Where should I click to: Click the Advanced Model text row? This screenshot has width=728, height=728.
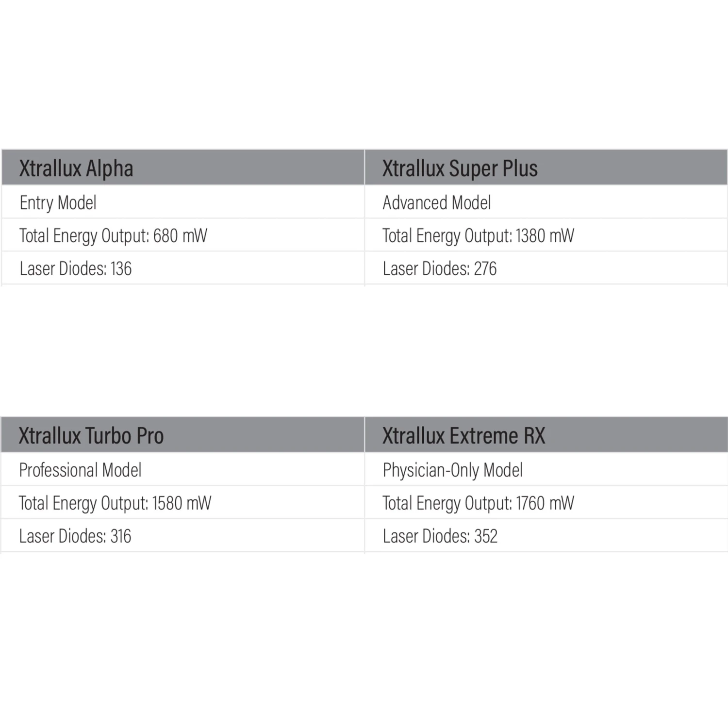pyautogui.click(x=436, y=202)
